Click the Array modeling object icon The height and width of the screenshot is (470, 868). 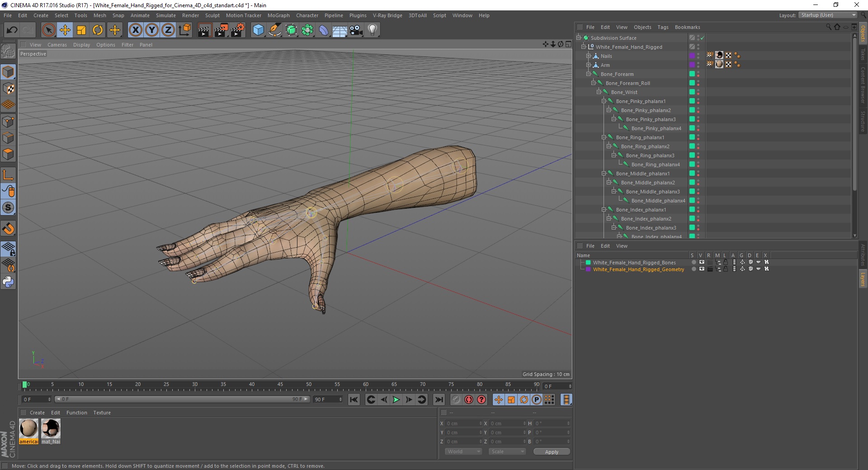[x=307, y=30]
